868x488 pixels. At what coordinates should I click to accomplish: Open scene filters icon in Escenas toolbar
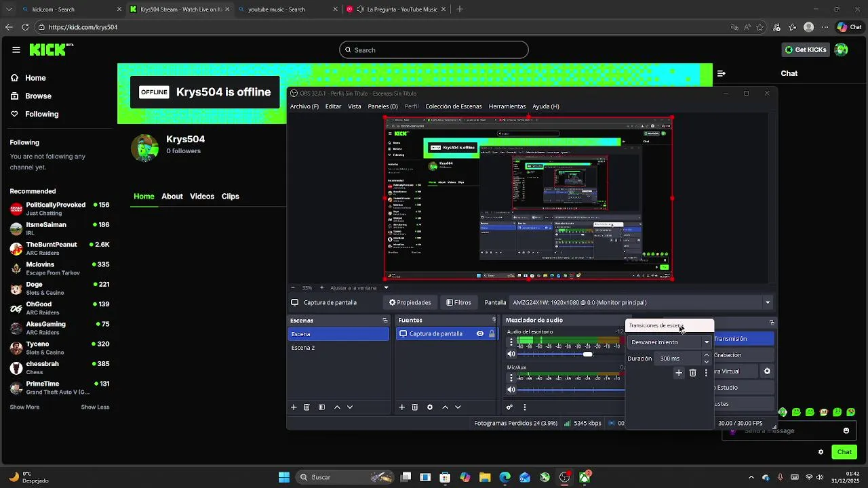pyautogui.click(x=321, y=407)
